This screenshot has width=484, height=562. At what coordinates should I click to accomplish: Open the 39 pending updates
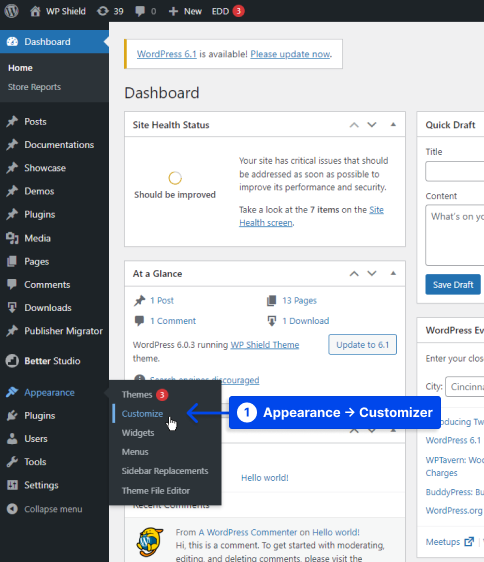point(110,11)
